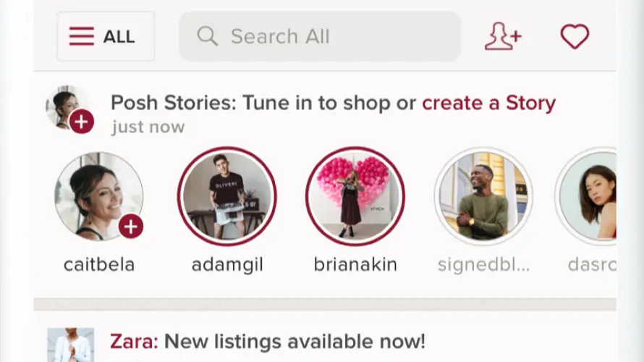Click the Posh Stories header text
644x362 pixels.
[263, 103]
